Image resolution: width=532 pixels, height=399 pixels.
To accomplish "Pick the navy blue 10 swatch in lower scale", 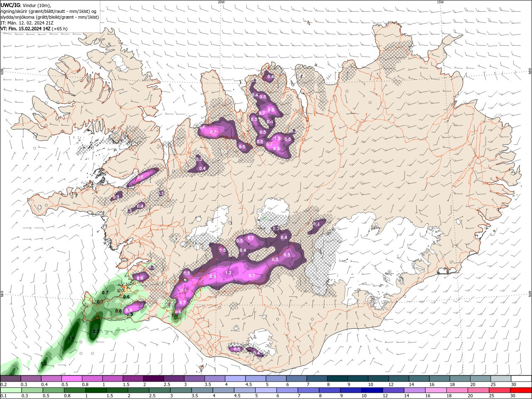I will tap(372, 390).
